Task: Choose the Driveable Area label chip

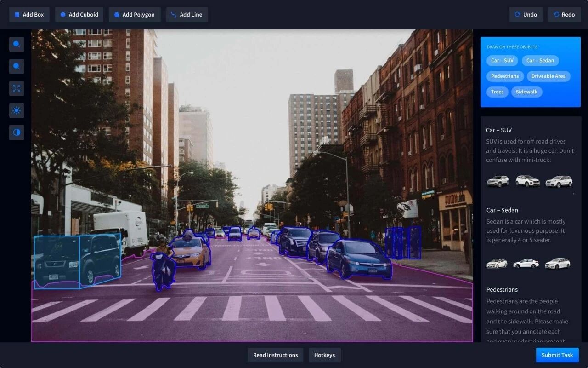Action: tap(548, 76)
